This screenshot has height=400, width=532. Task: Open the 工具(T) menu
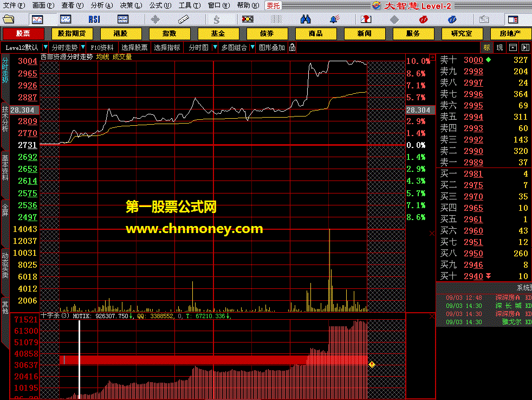pyautogui.click(x=189, y=5)
